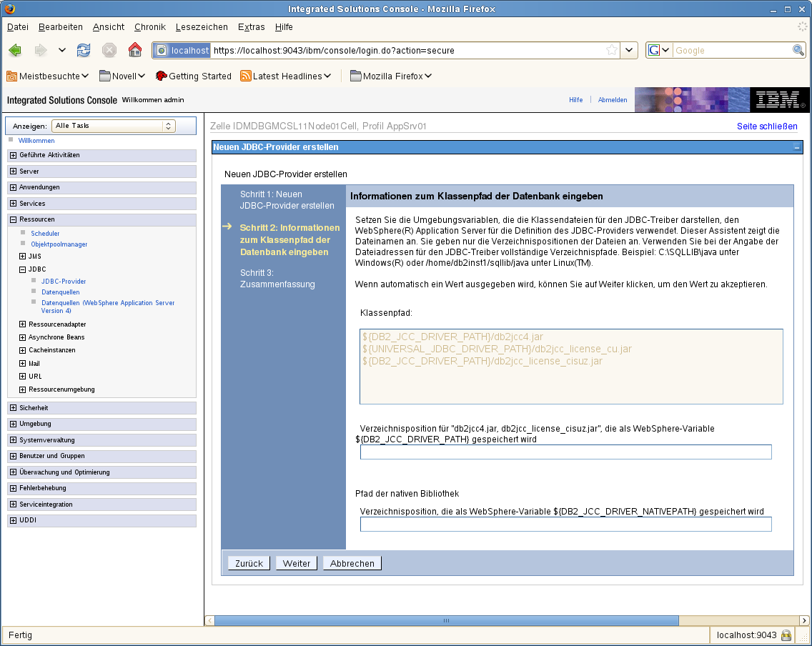
Task: Expand the Umgebung section
Action: [13, 424]
